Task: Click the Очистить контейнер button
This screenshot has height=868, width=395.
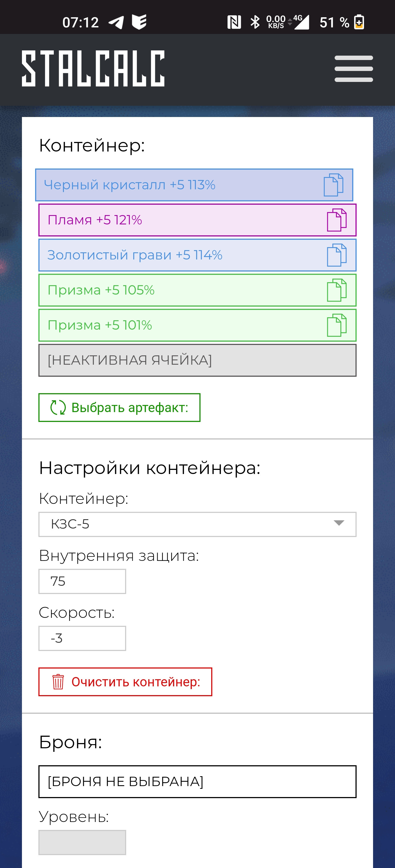Action: pos(125,682)
